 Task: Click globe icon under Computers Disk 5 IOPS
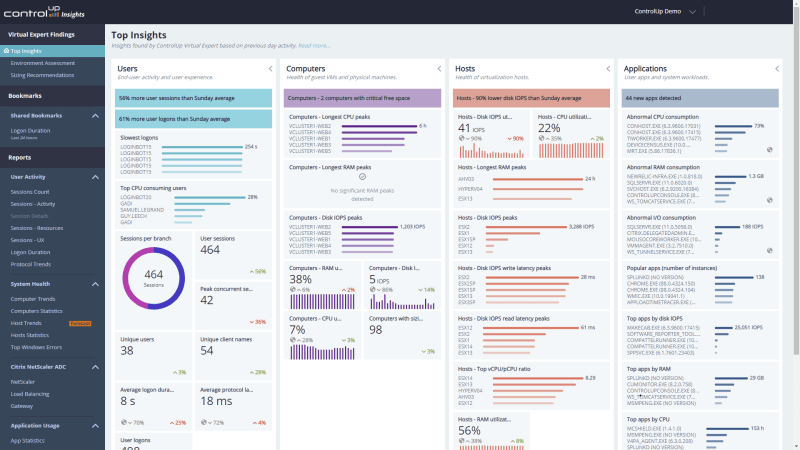point(372,289)
